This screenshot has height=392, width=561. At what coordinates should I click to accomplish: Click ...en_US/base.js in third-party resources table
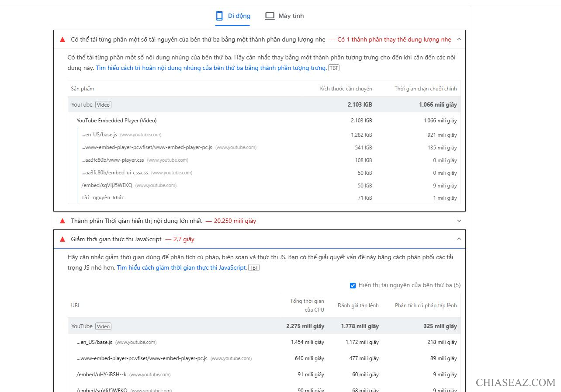point(99,135)
